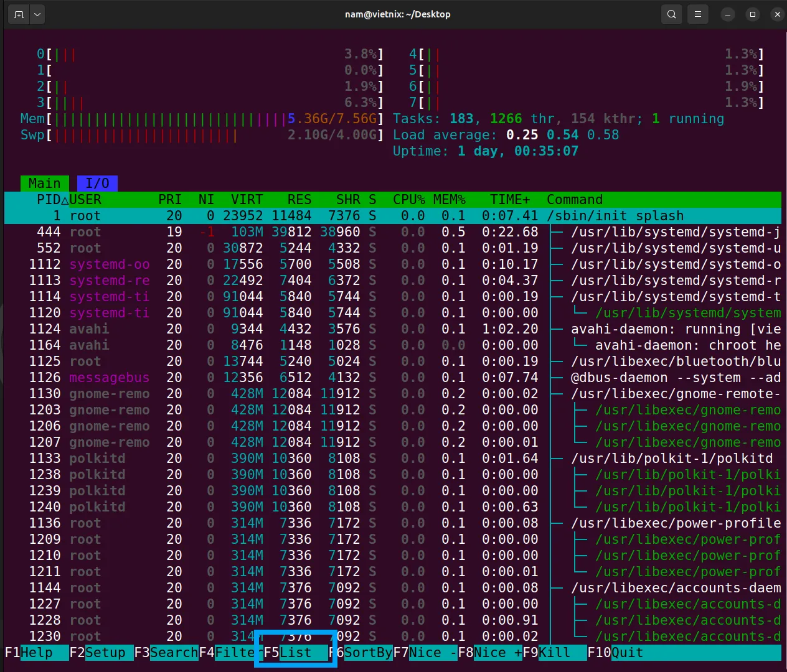This screenshot has width=787, height=672.
Task: Select the systemd-oo process row 1112
Action: click(393, 264)
